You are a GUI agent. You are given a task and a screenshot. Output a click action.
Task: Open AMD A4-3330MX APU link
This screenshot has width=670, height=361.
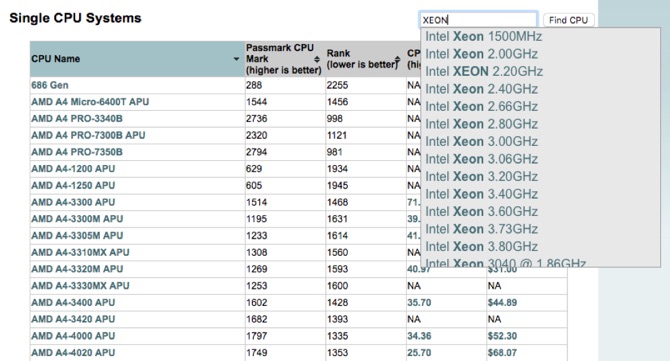pos(80,285)
